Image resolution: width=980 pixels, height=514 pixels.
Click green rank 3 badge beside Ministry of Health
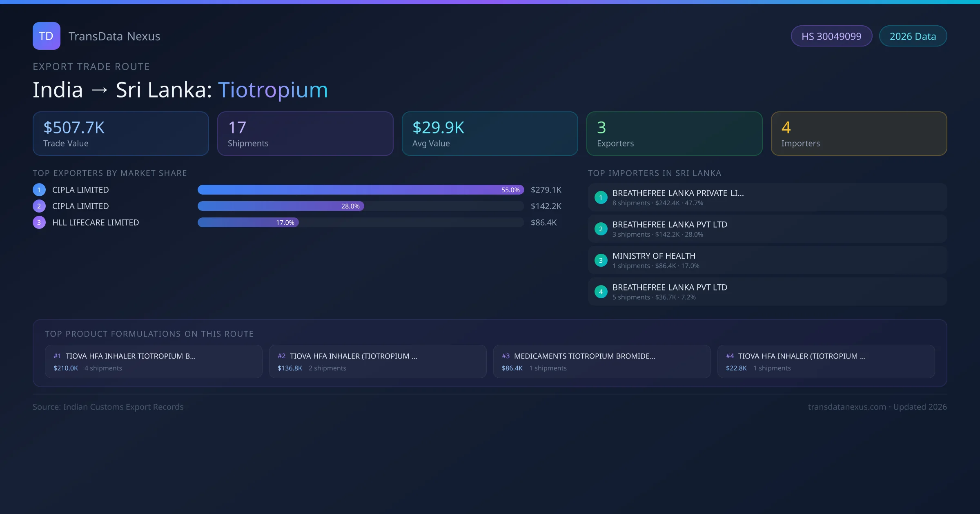click(601, 260)
